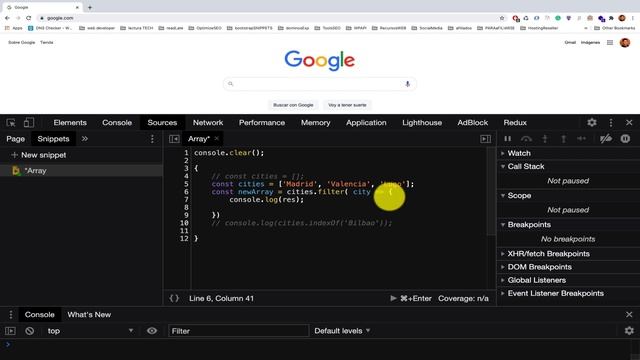
Task: Open a new browser tab
Action: [x=90, y=7]
